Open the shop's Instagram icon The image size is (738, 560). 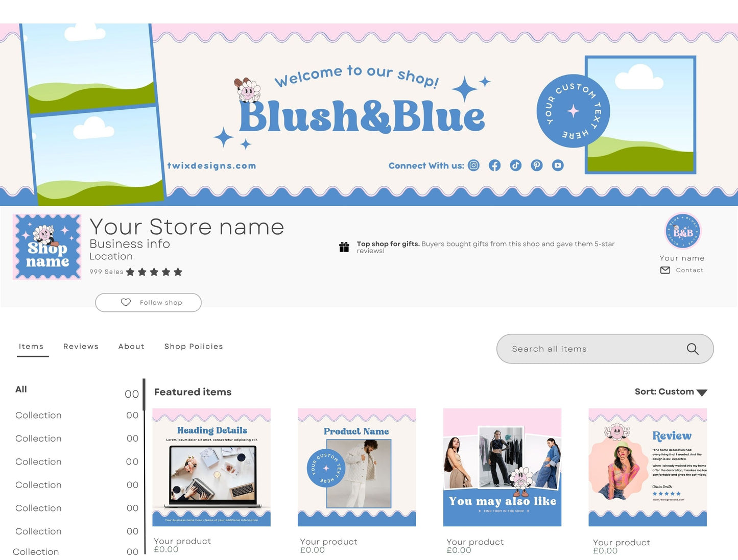(473, 165)
